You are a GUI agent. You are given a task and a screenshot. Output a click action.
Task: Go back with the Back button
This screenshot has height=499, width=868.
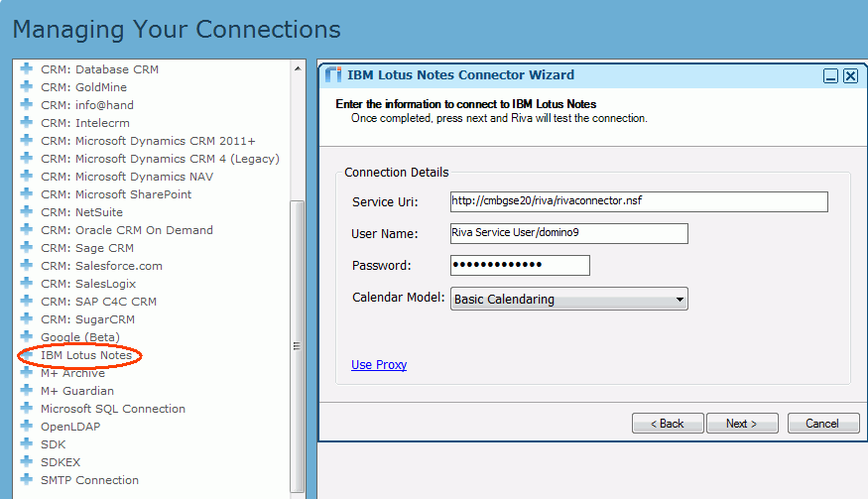point(668,424)
